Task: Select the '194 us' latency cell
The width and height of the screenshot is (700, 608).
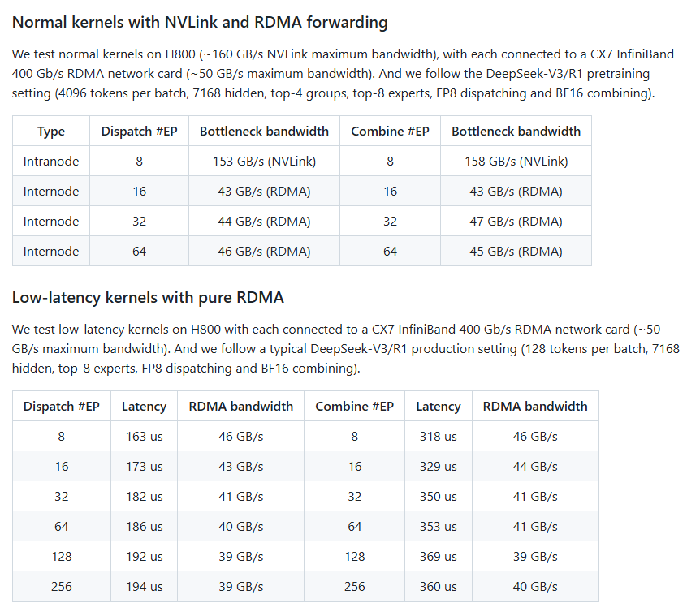Action: coord(145,586)
